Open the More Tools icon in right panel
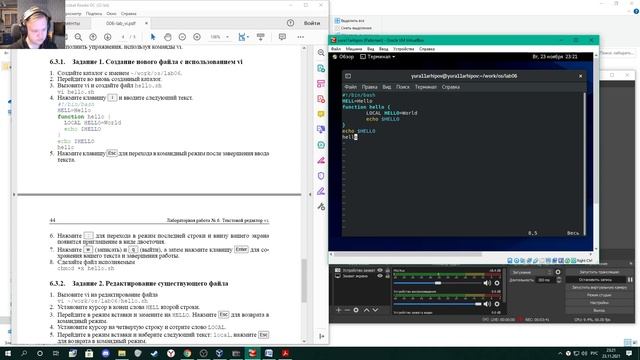 321,207
